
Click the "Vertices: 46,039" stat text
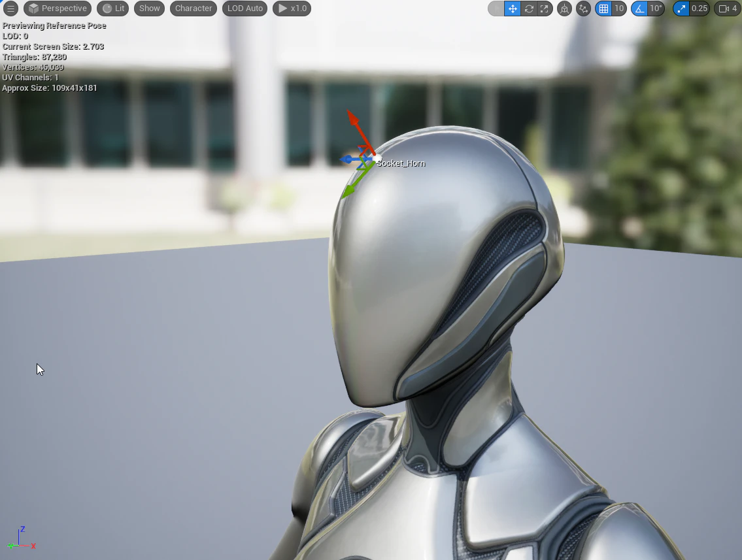point(33,67)
